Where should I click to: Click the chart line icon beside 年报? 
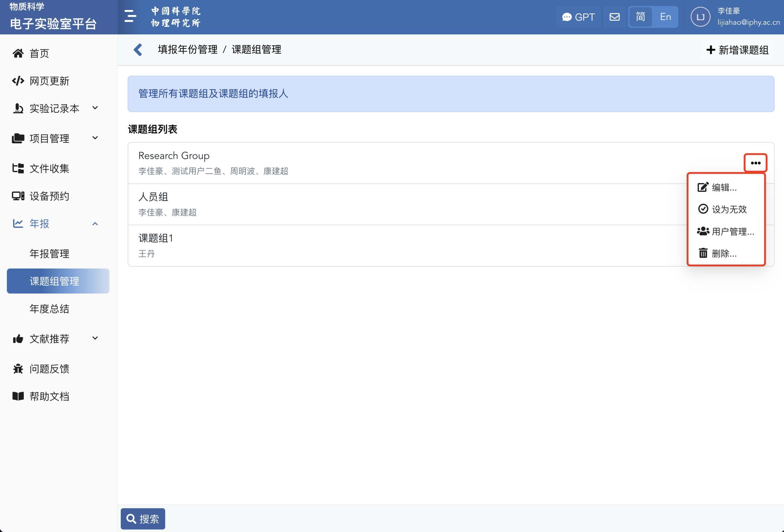tap(18, 223)
